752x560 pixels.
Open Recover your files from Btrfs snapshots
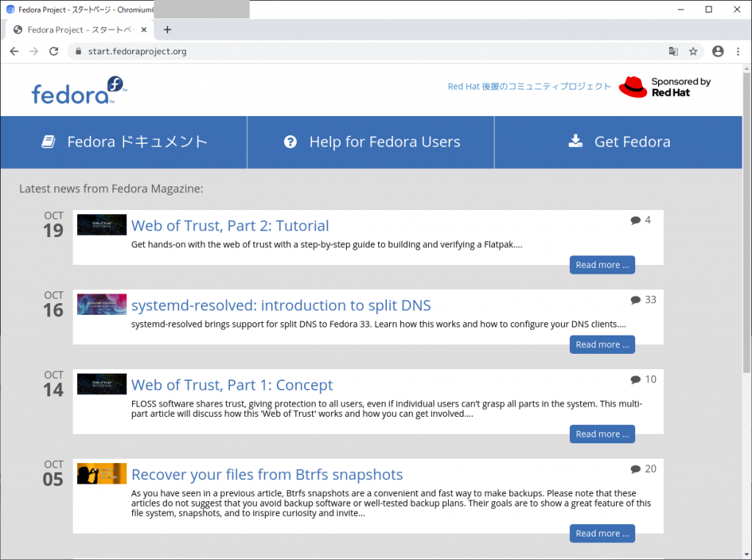point(267,475)
